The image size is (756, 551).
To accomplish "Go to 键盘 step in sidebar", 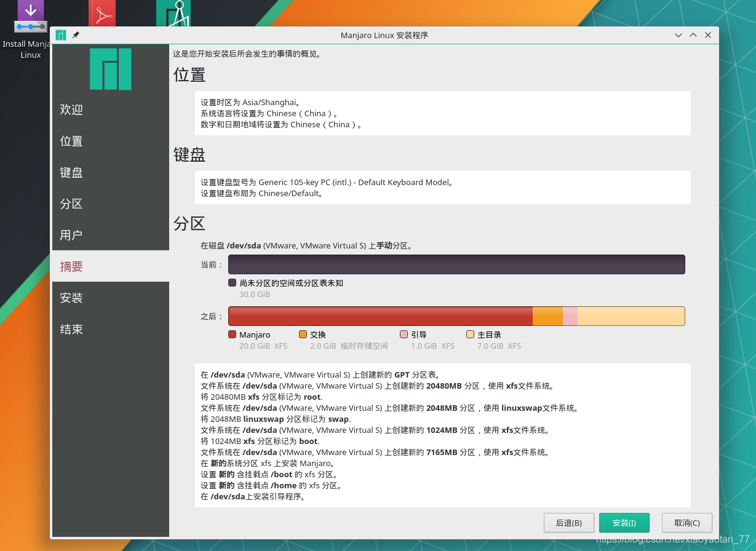I will click(111, 172).
